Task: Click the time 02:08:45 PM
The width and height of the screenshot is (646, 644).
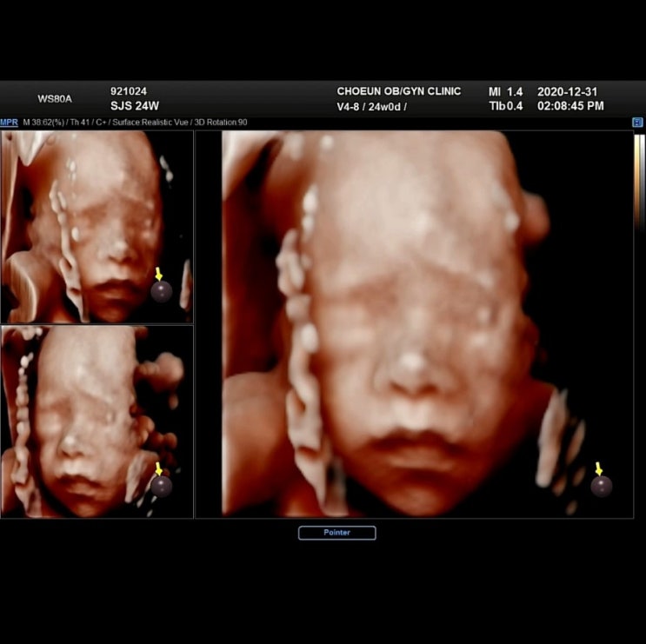Action: tap(570, 106)
